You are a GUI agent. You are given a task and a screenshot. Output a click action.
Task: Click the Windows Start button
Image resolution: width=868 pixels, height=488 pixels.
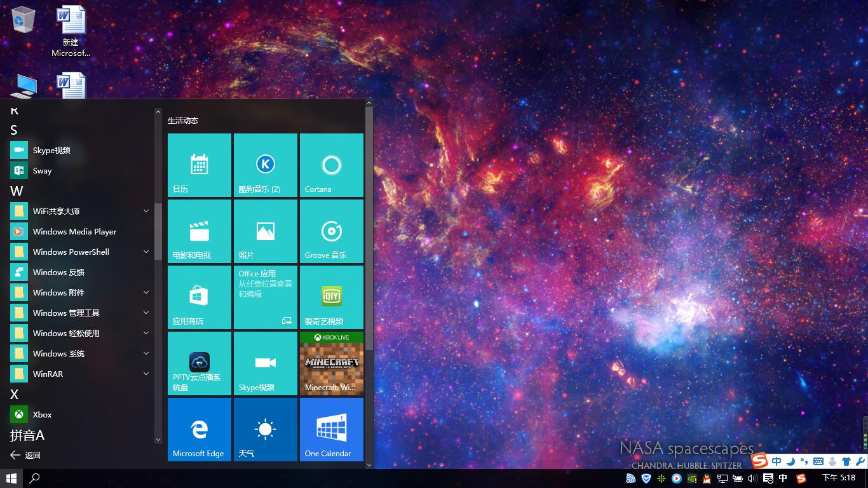click(11, 478)
